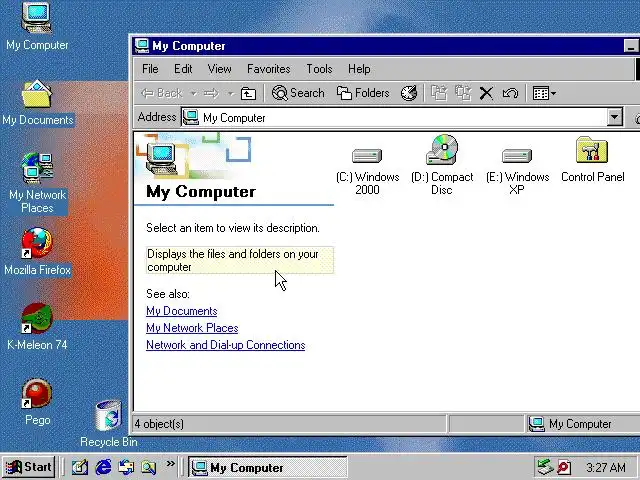Open the File menu
This screenshot has height=480, width=640.
click(150, 69)
